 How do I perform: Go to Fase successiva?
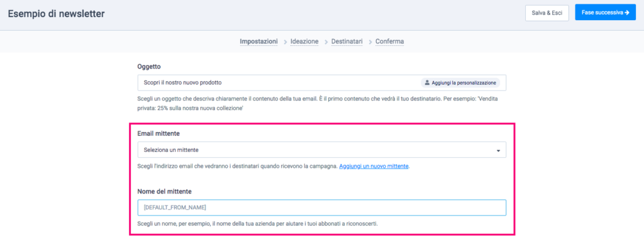pyautogui.click(x=606, y=13)
